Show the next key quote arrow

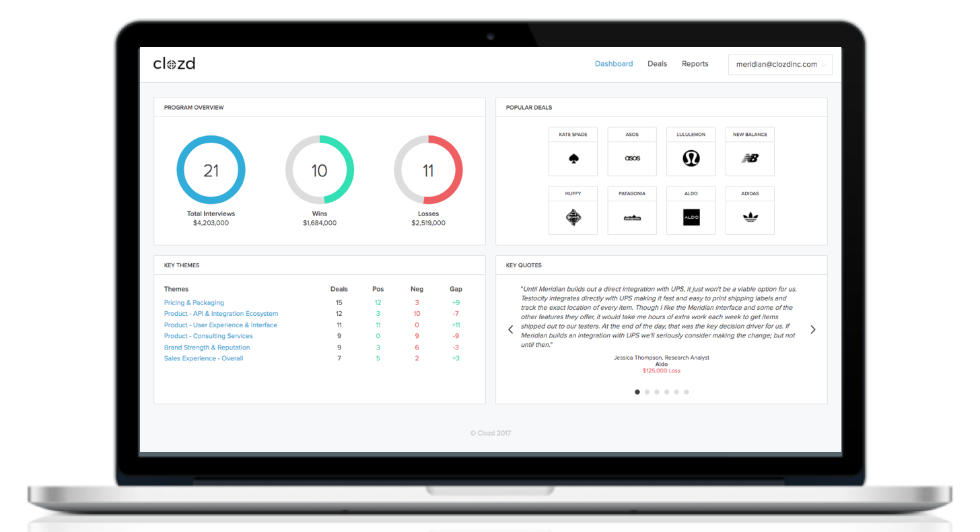tap(813, 329)
